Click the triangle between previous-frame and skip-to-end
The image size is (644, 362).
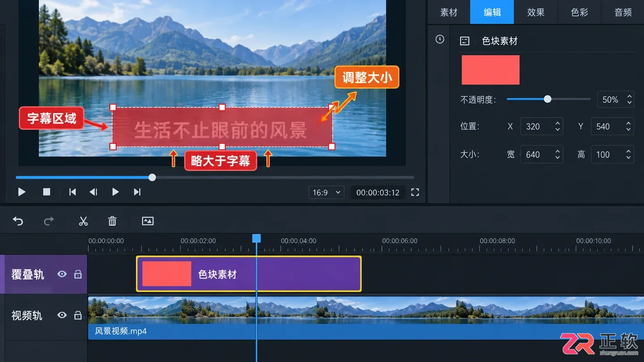coord(115,192)
